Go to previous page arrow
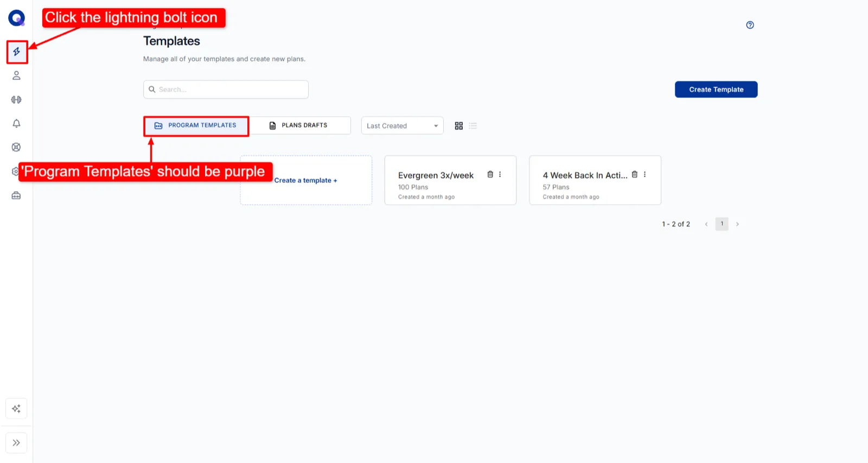The width and height of the screenshot is (868, 463). point(706,224)
